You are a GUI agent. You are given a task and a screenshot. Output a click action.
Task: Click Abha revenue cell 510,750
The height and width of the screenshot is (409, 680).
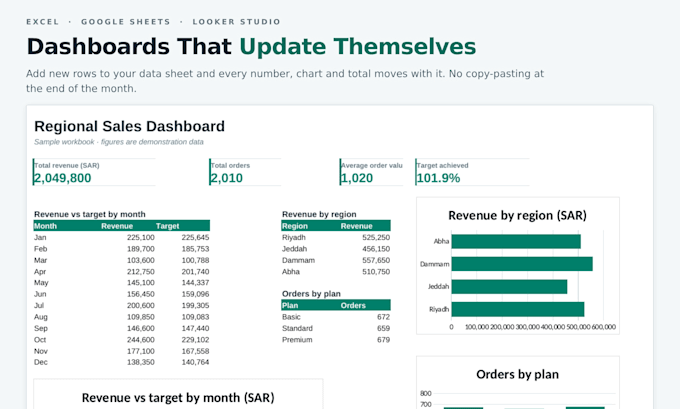click(376, 272)
